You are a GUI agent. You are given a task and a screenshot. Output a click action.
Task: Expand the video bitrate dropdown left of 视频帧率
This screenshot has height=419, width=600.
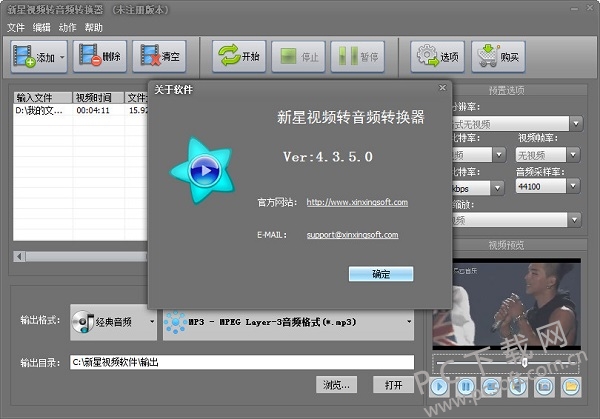click(x=499, y=155)
